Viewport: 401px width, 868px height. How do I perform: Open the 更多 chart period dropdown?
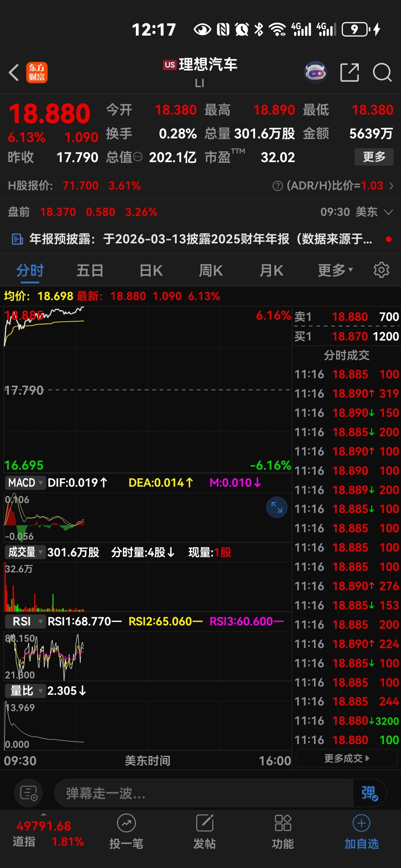click(335, 270)
